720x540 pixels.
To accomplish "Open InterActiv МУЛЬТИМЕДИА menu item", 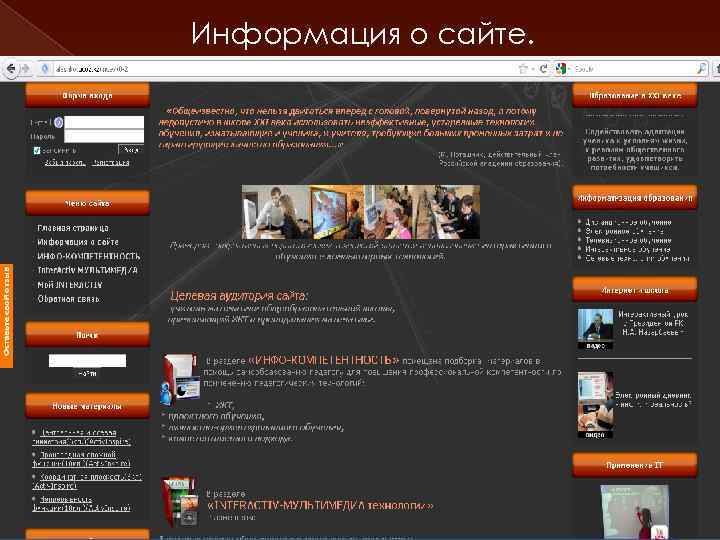I will coord(87,270).
